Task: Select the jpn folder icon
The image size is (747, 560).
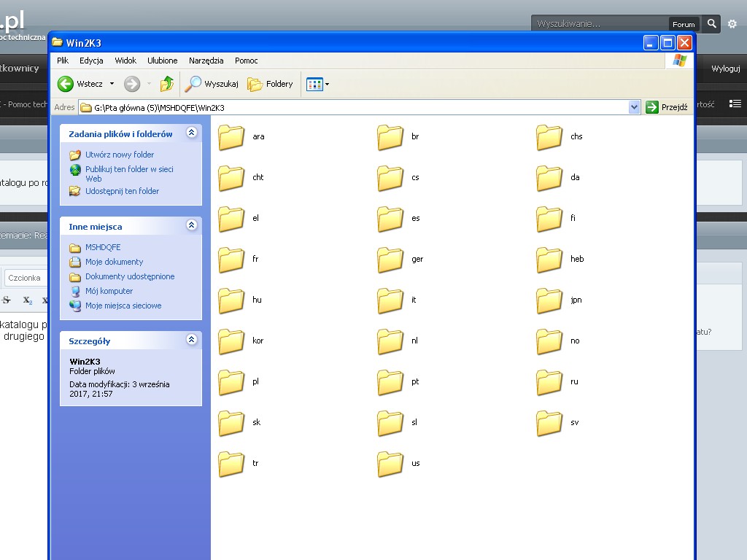Action: pos(549,301)
